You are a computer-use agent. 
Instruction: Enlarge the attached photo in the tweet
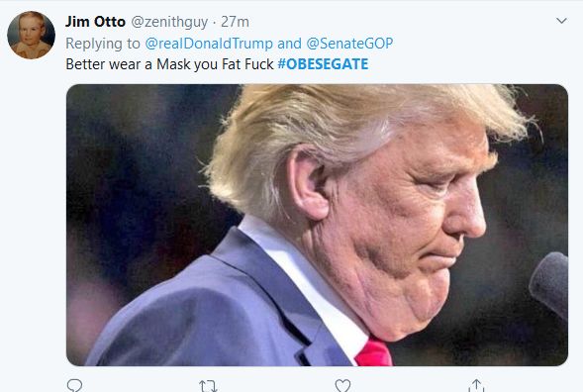[x=317, y=225]
